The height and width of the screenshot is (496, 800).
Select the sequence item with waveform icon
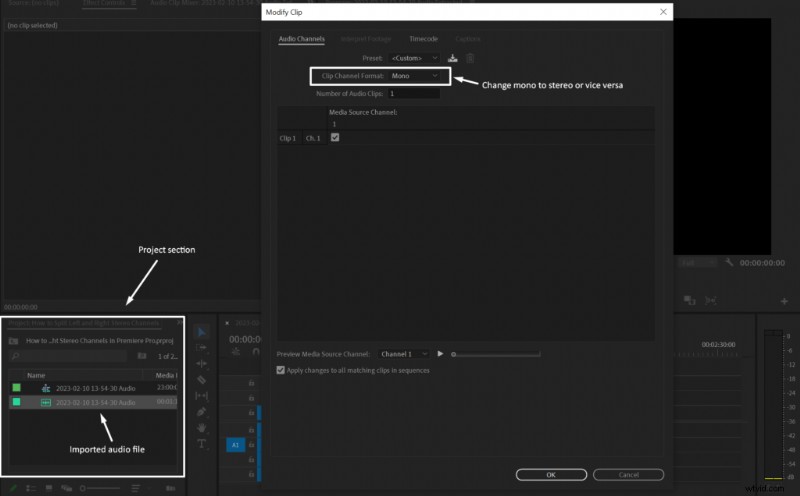tap(95, 388)
